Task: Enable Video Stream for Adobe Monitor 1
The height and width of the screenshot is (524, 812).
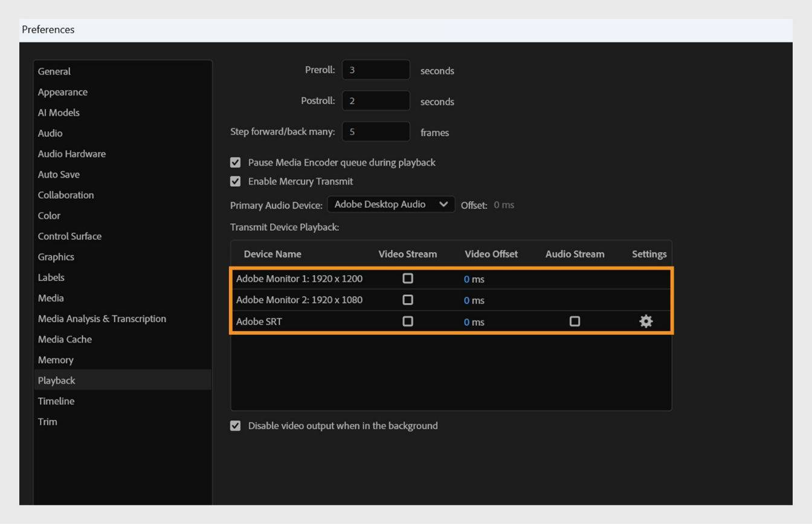Action: [408, 279]
